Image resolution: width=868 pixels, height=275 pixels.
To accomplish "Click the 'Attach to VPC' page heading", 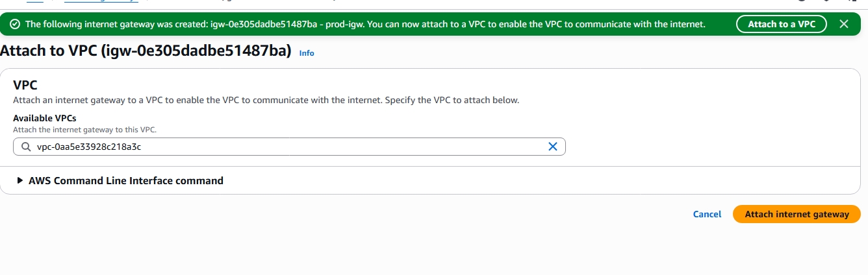I will [146, 51].
